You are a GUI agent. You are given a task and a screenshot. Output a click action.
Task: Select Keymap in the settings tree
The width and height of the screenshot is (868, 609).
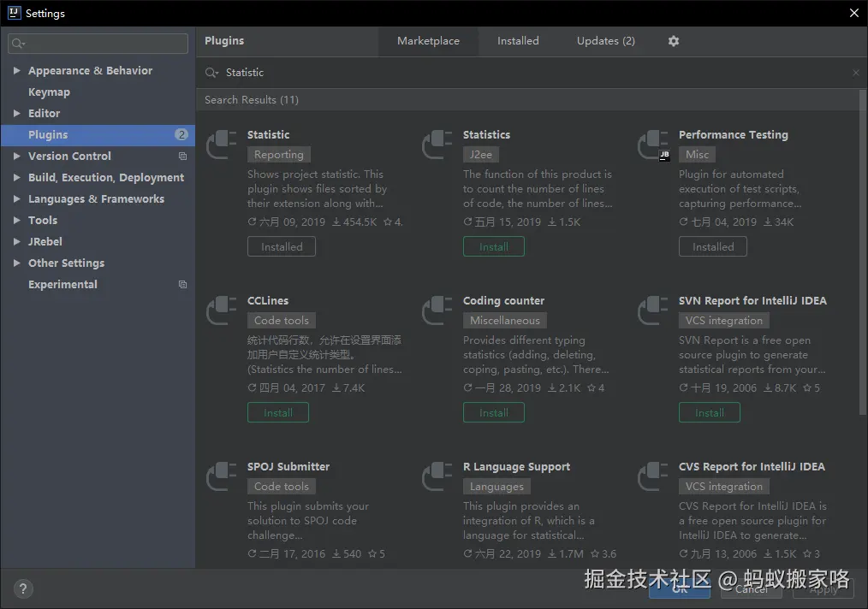click(x=49, y=92)
